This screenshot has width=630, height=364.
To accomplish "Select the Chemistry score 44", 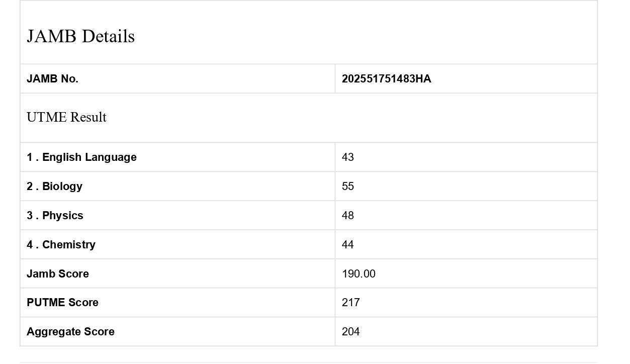I will coord(347,245).
